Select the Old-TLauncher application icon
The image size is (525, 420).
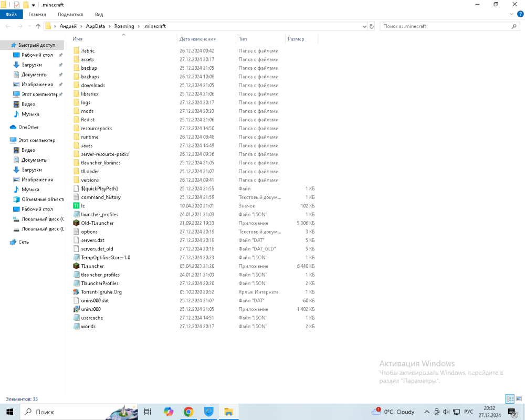76,223
